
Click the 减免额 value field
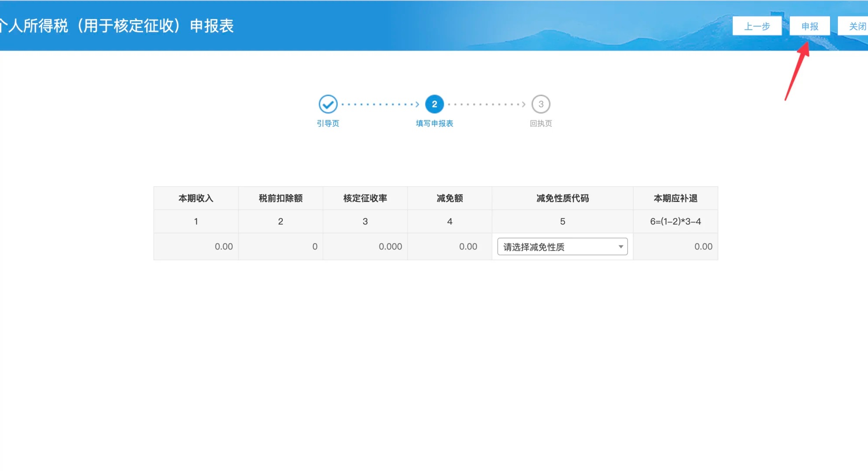(x=450, y=247)
